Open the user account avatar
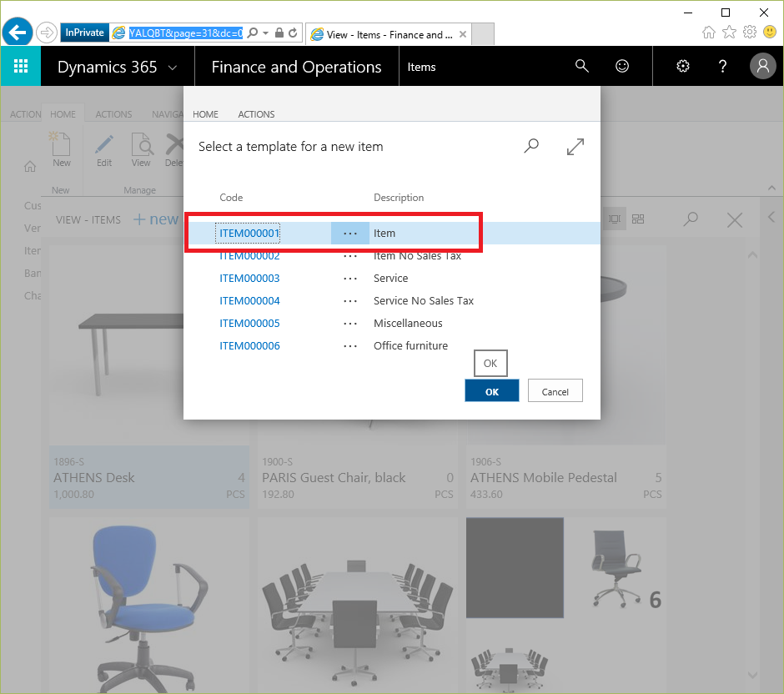The image size is (784, 694). [x=762, y=66]
